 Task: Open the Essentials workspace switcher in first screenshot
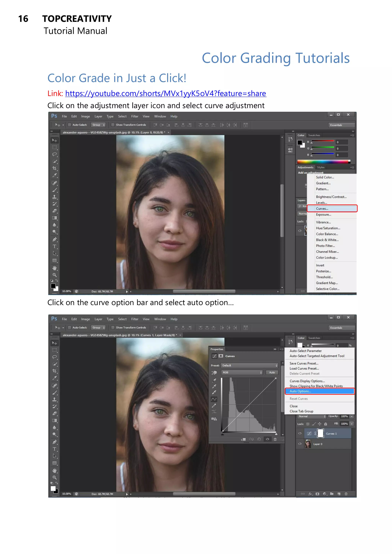pyautogui.click(x=341, y=125)
